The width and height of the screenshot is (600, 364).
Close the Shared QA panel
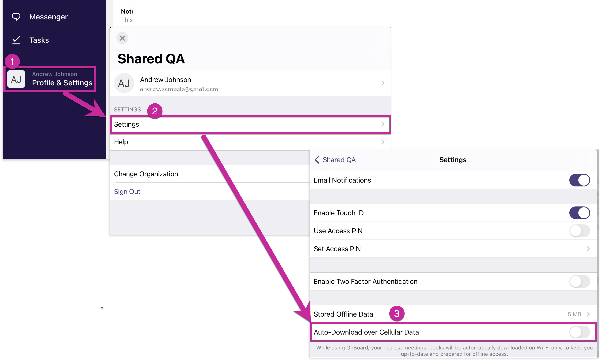pos(122,38)
